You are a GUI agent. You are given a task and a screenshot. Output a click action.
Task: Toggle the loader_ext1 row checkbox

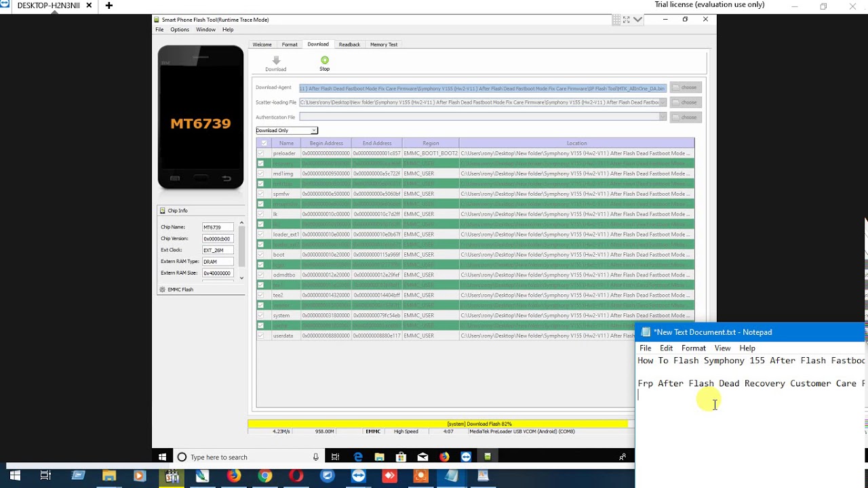click(260, 235)
